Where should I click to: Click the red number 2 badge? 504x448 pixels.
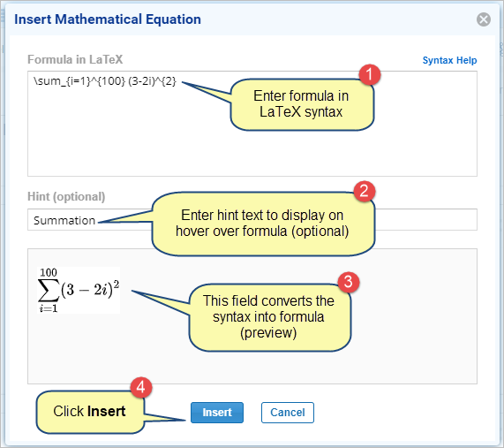[x=365, y=191]
